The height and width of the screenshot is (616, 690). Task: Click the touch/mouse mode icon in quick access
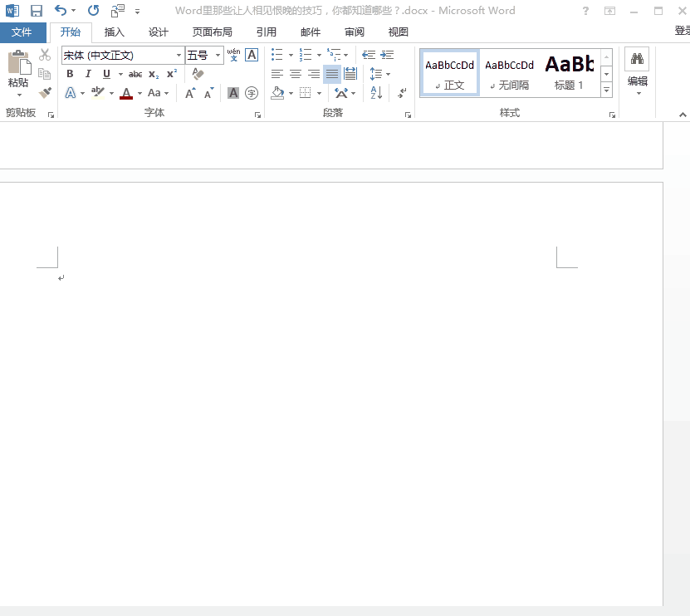pos(118,11)
